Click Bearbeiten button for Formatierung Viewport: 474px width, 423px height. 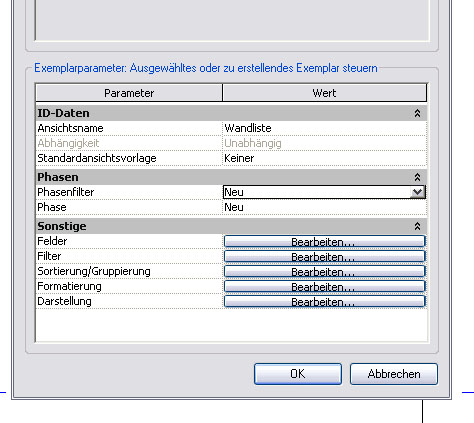point(324,286)
